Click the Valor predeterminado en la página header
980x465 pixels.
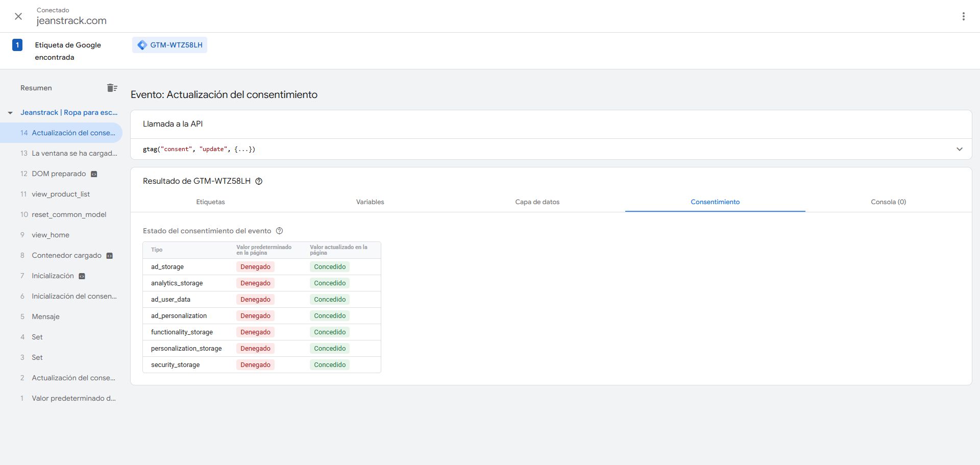pos(264,250)
